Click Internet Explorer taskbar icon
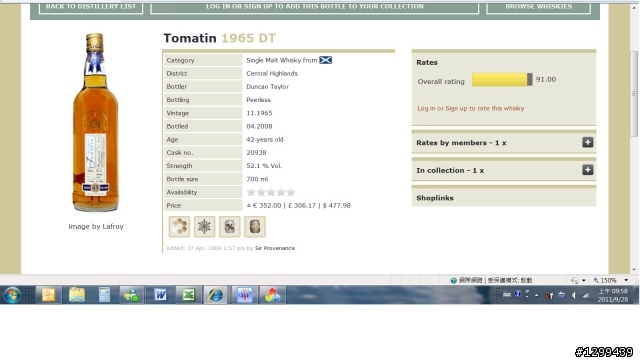The image size is (640, 360). coord(216,295)
